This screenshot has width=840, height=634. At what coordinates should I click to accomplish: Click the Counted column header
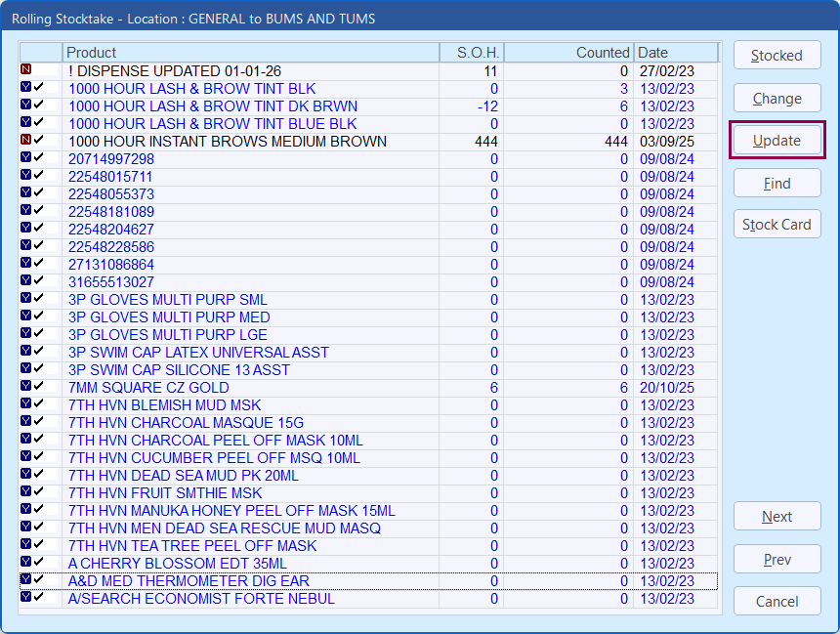click(x=567, y=53)
